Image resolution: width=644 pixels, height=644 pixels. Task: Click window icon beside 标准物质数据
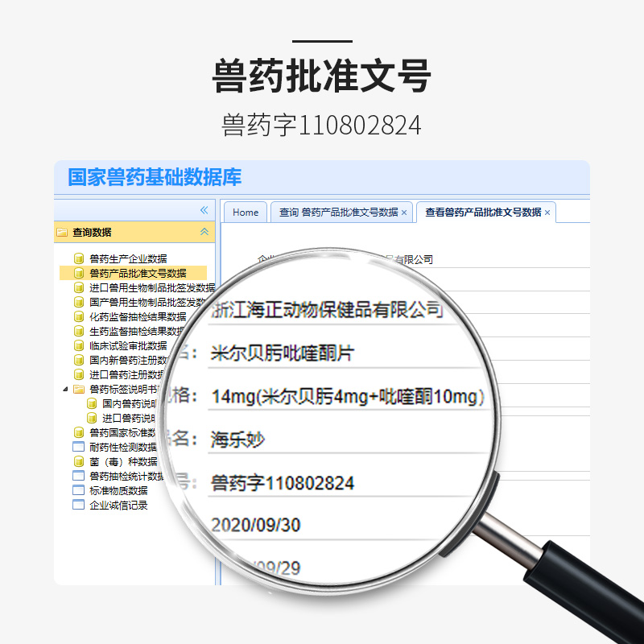tap(78, 490)
